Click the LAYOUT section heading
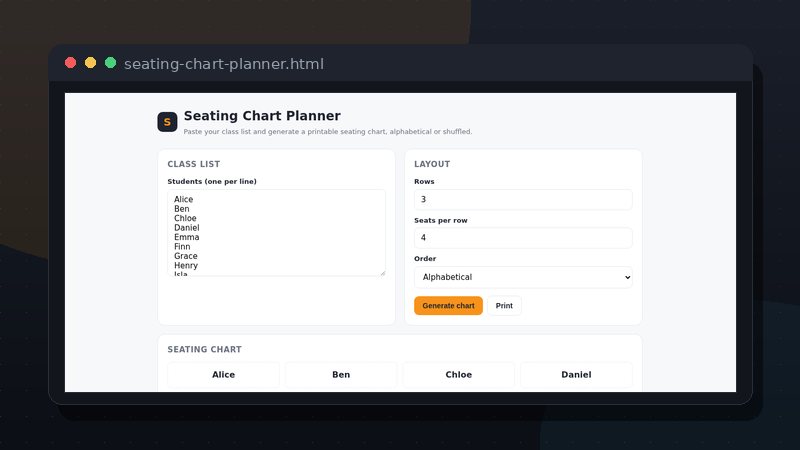 pos(432,164)
